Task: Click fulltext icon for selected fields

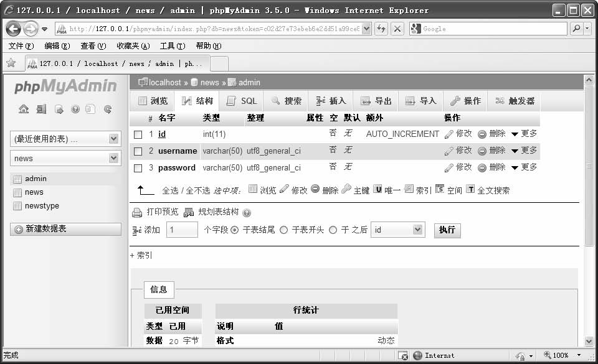Action: point(471,189)
